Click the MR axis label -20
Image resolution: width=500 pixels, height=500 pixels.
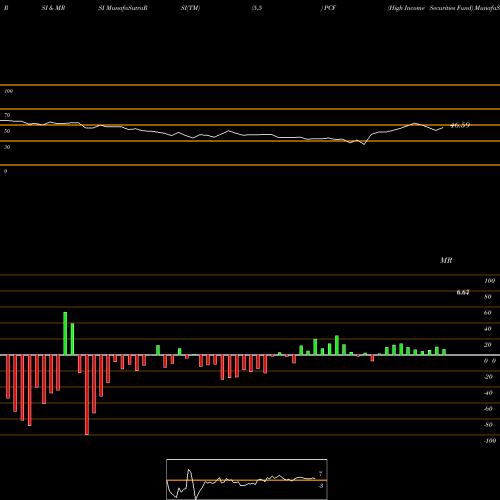488,377
